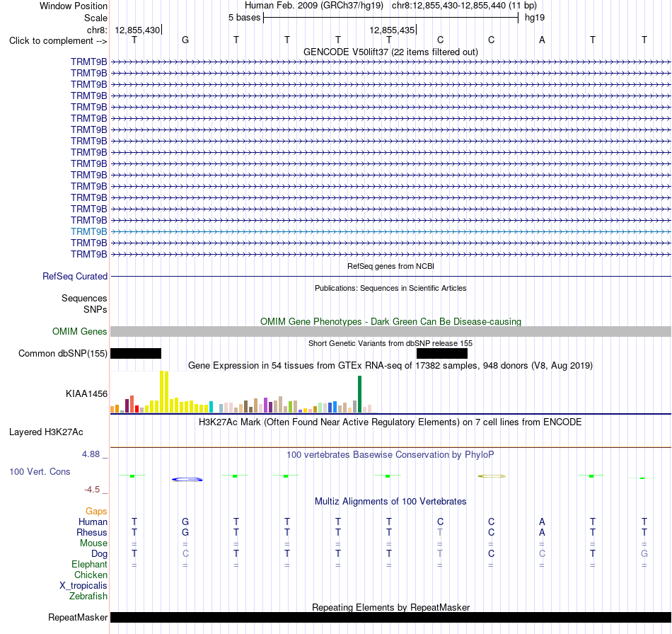Select the RepeatMasker track label
672x634 pixels.
[78, 617]
